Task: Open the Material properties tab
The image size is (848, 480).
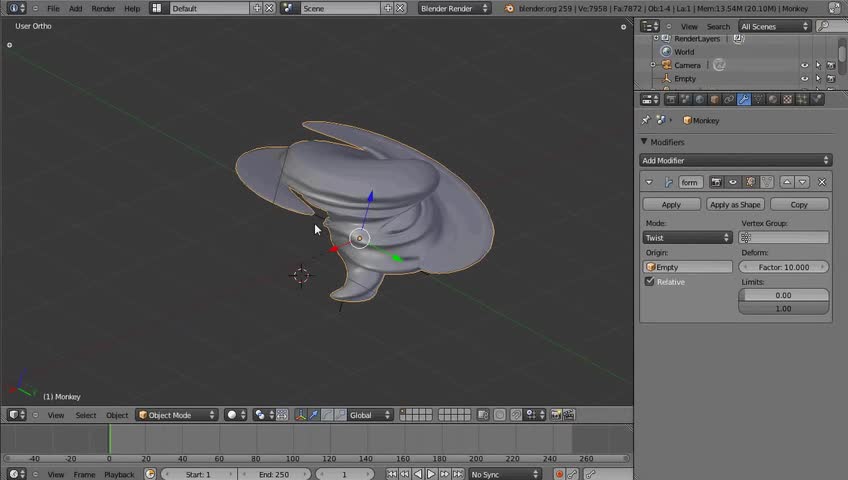Action: tap(773, 99)
